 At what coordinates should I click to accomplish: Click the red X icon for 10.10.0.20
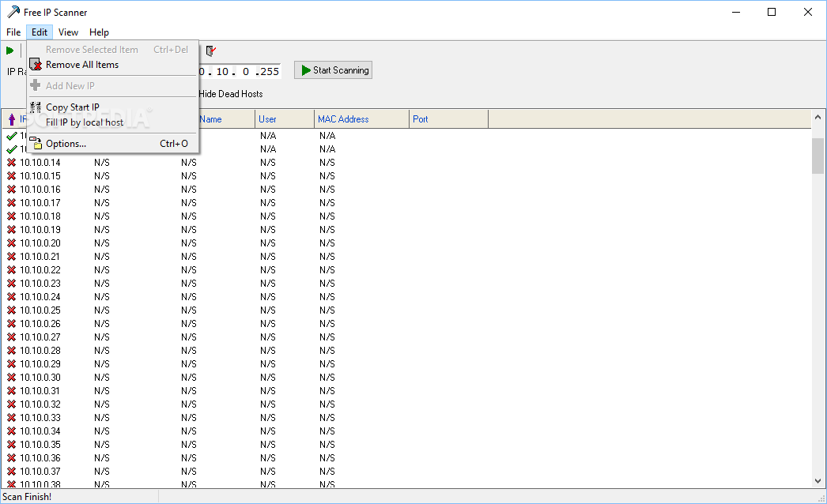[x=11, y=243]
